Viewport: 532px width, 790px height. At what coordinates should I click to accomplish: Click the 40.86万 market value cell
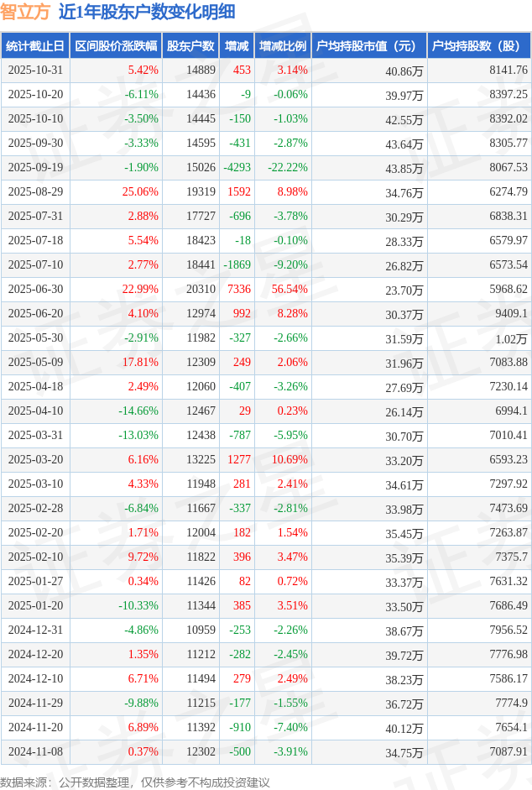404,71
